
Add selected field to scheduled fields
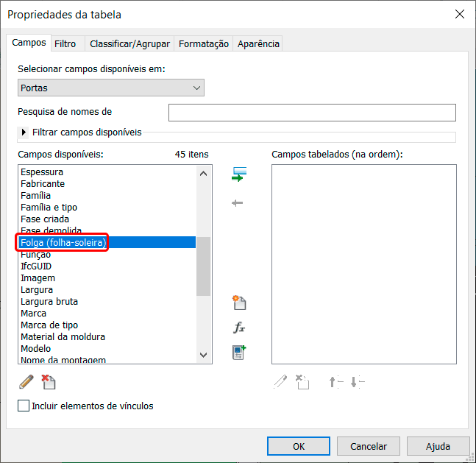tap(238, 174)
